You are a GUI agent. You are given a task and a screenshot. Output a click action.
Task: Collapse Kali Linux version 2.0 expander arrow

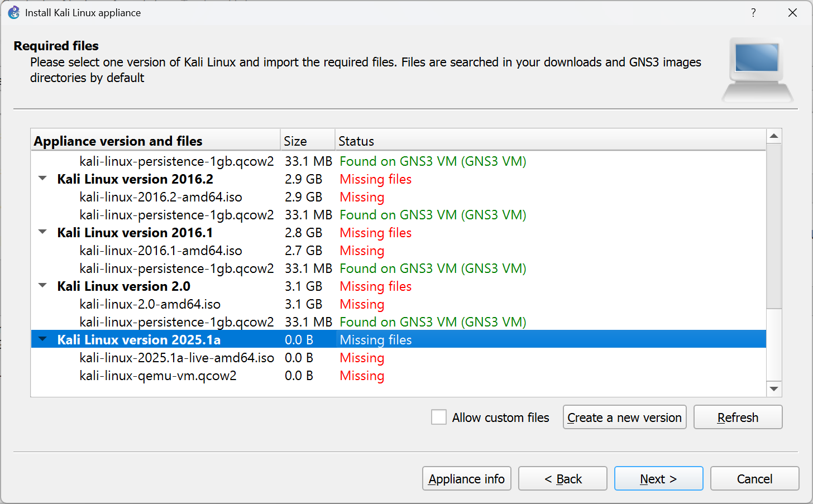42,286
